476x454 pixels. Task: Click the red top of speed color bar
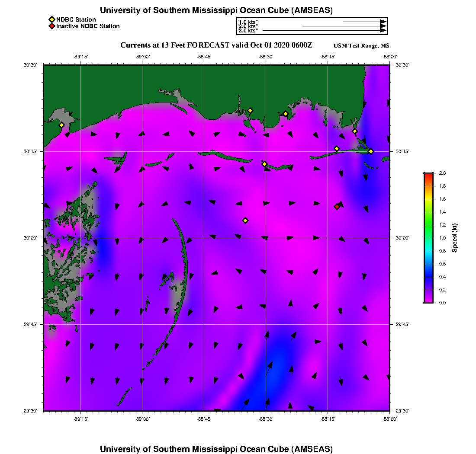428,175
